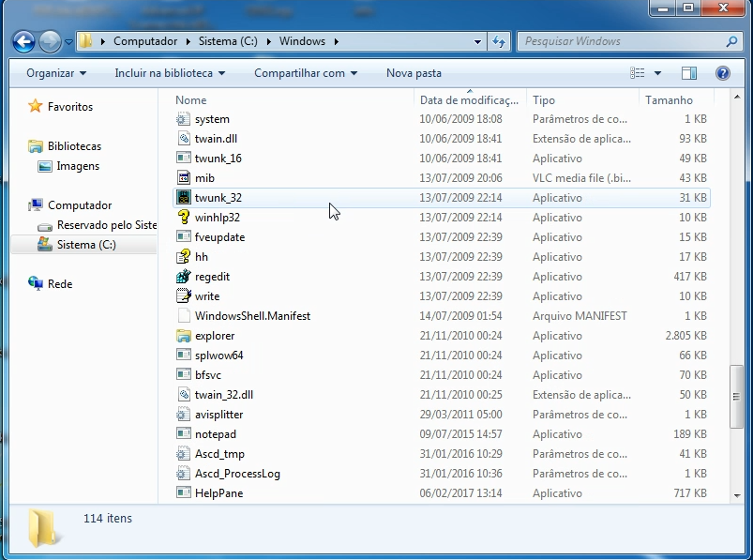Screen dimensions: 753x560
Task: Click the WindowsShell.Manifest file icon
Action: click(x=184, y=315)
